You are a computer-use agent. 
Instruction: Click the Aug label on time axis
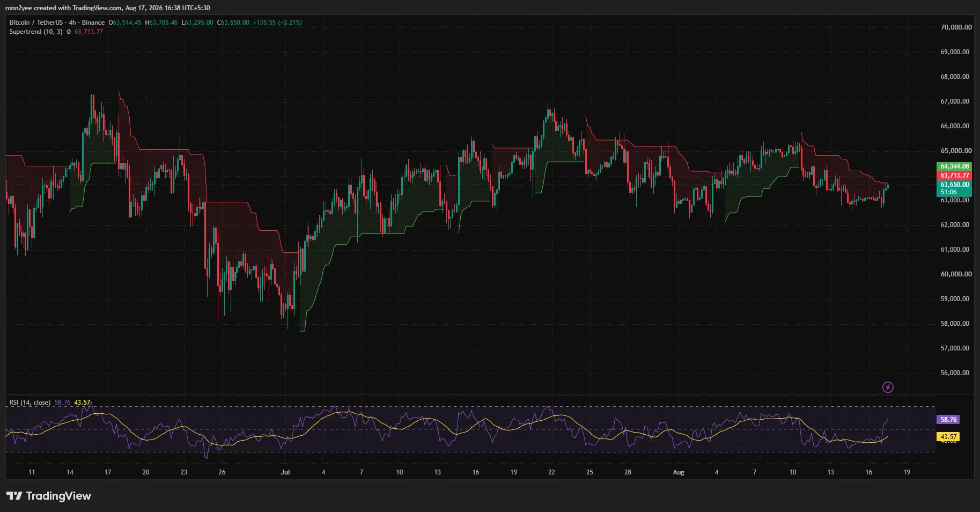(x=679, y=472)
